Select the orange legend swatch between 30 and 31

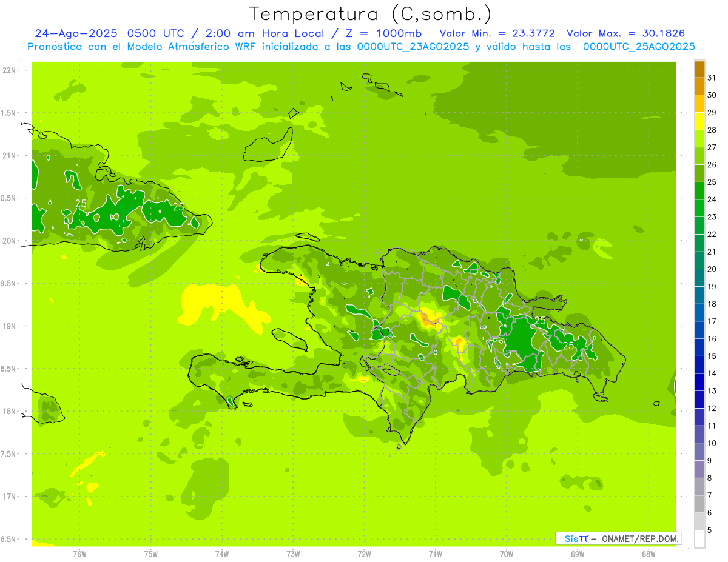click(699, 87)
